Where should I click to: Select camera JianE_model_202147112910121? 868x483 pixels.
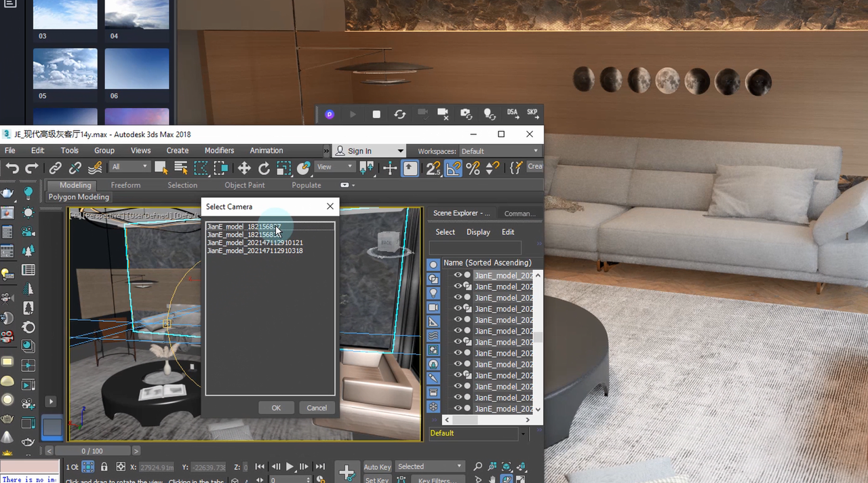(x=255, y=243)
